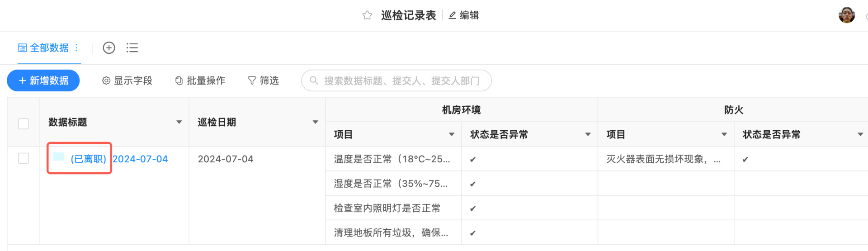
Task: Click the pencil 编辑 icon
Action: [x=452, y=15]
